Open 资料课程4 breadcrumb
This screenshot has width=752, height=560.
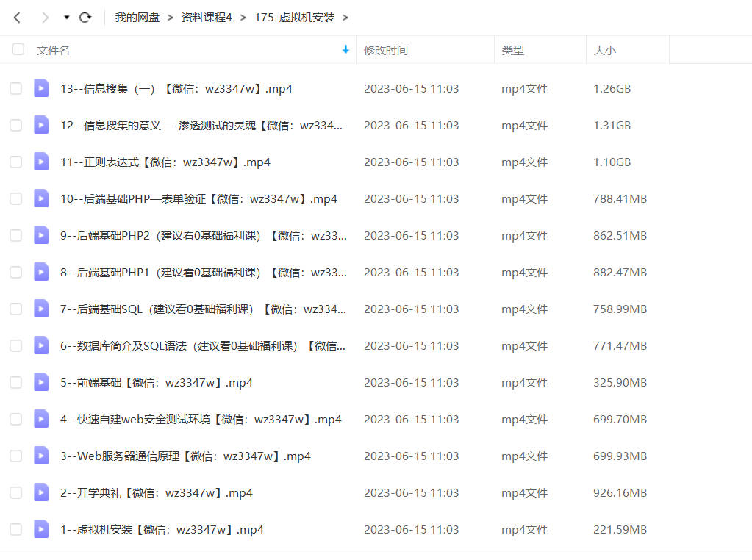207,18
